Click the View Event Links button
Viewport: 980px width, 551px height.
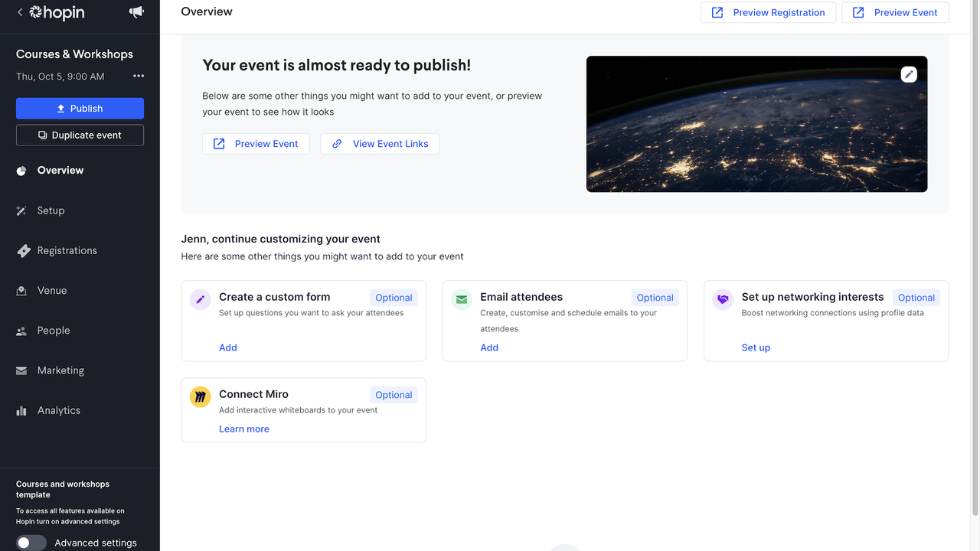(380, 144)
